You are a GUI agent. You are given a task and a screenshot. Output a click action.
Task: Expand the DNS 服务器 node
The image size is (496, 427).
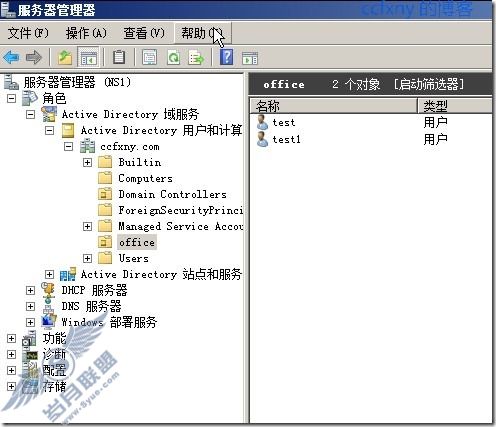(x=30, y=306)
